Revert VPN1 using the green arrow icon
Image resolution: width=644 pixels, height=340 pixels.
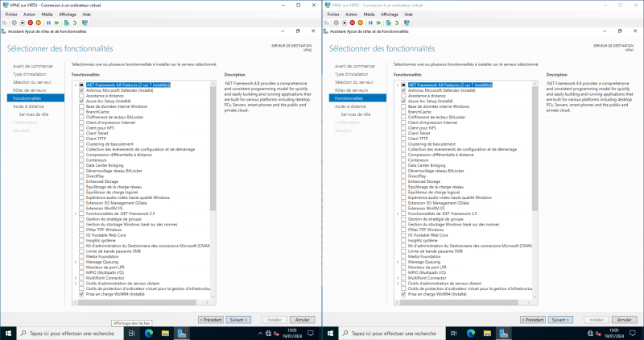click(x=397, y=23)
